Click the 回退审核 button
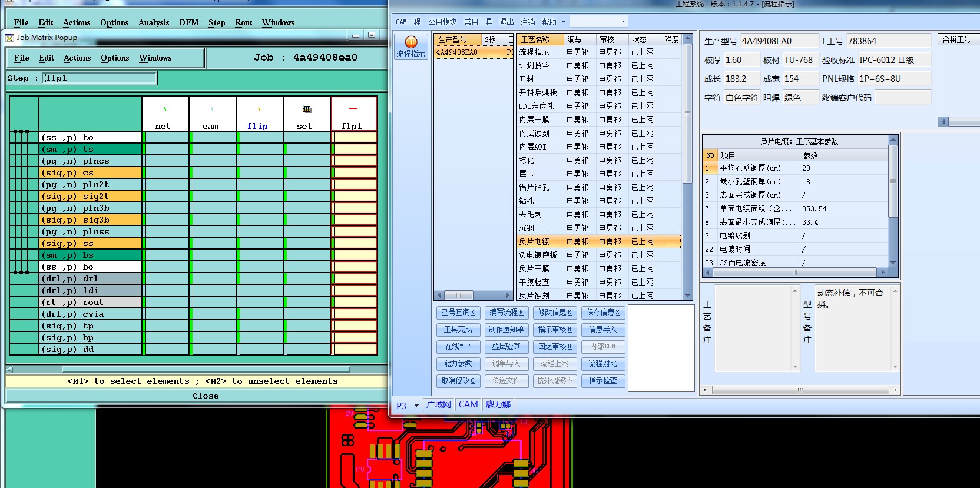Screen dimensions: 980x488 pos(555,347)
